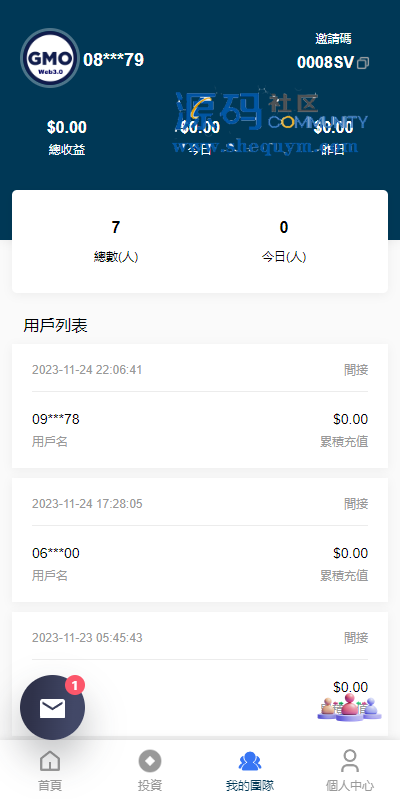Select 我的團隊 team icon in bottom bar
This screenshot has height=799, width=400.
[x=250, y=761]
